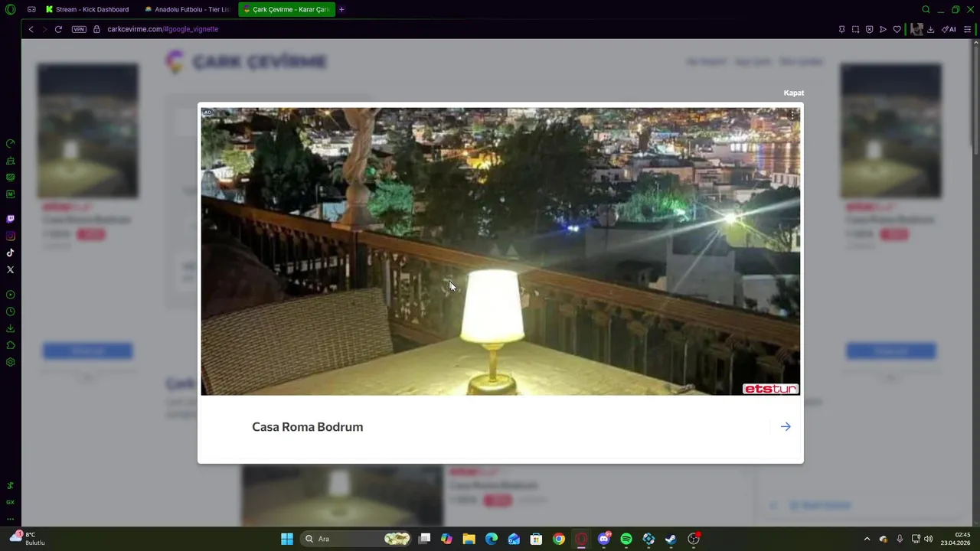Open Discord from the taskbar
The image size is (980, 551).
click(x=604, y=539)
